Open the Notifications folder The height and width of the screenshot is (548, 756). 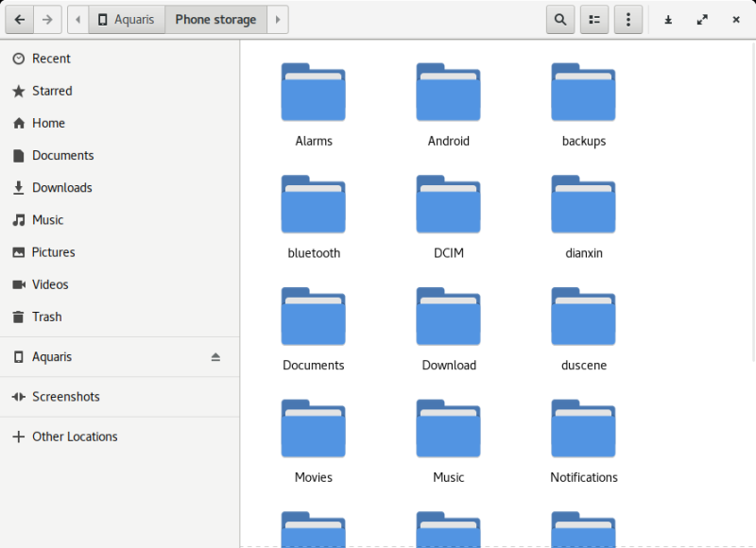pos(583,430)
